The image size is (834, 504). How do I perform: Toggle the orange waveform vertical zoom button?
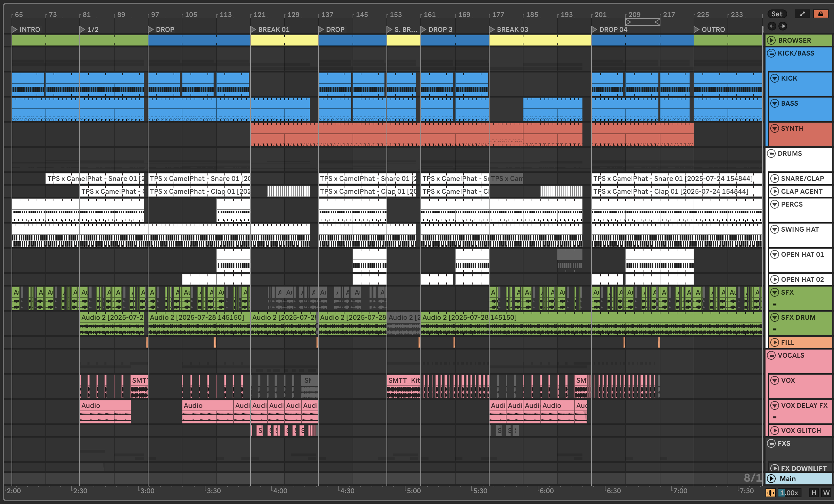770,493
